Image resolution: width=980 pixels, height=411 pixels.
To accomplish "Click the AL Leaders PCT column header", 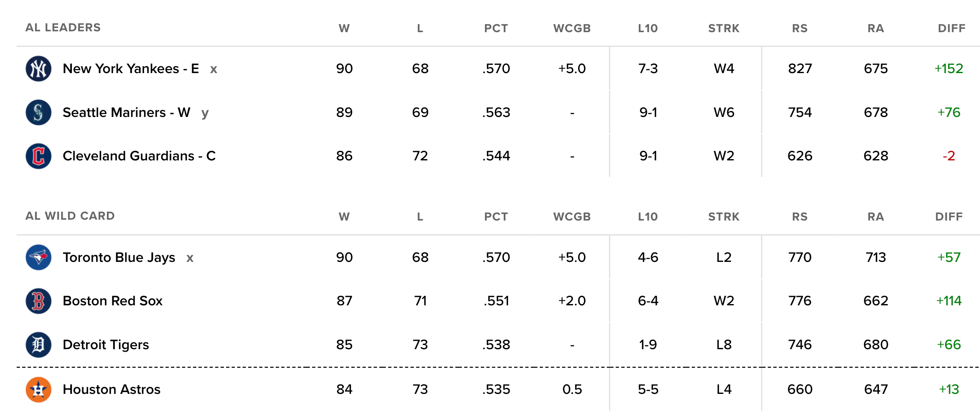I will [x=496, y=28].
